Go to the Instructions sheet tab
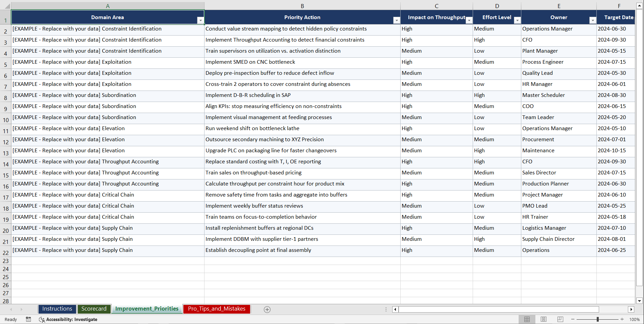 [x=57, y=309]
